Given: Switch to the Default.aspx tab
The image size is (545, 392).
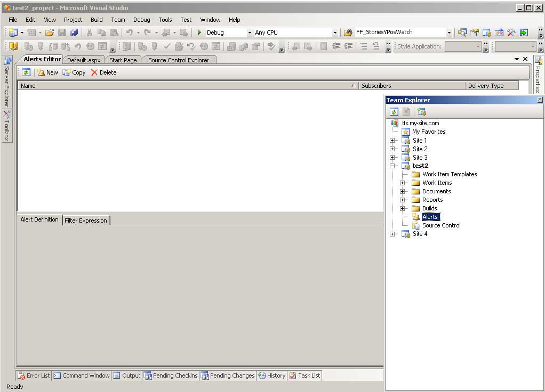Looking at the screenshot, I should pos(84,60).
